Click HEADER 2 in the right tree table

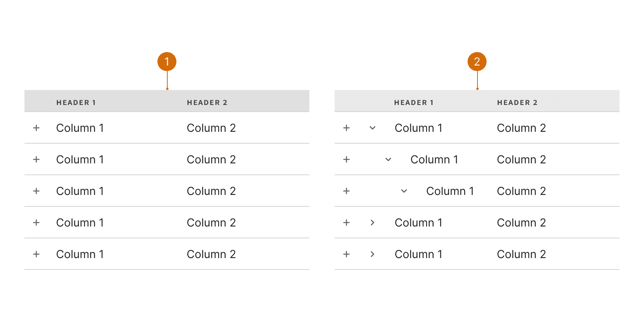click(517, 103)
